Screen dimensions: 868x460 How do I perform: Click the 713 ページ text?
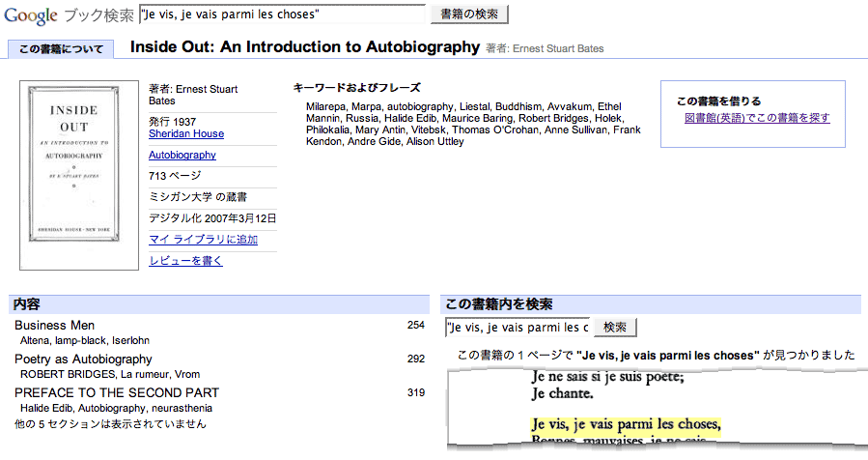(x=175, y=176)
